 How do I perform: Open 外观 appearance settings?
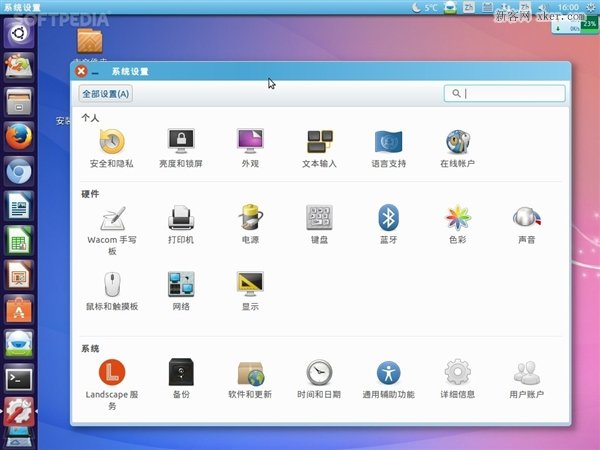click(x=250, y=148)
